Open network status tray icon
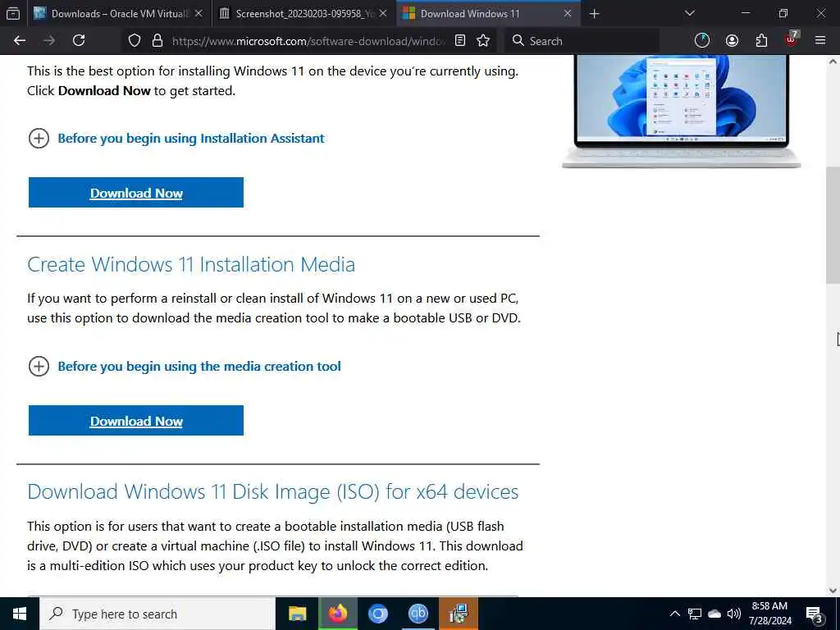Screen dimensions: 840x630 pos(695,614)
